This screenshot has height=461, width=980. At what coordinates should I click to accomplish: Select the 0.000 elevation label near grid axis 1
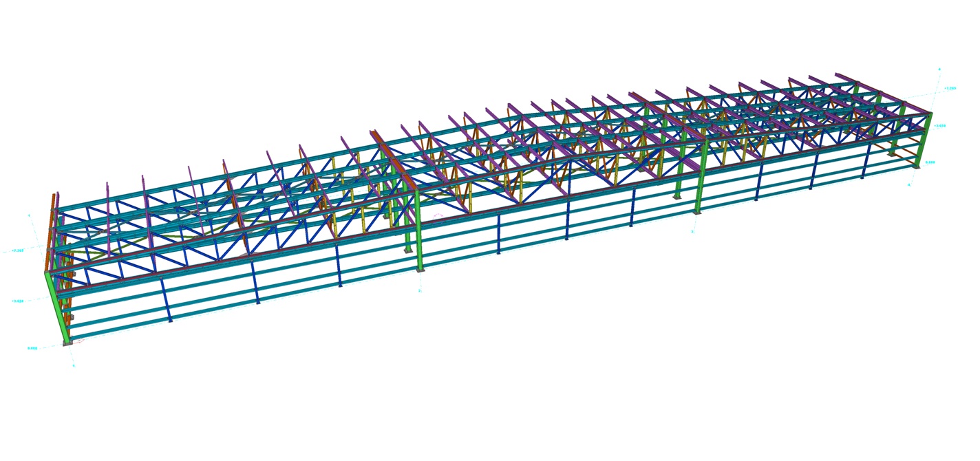[32, 348]
